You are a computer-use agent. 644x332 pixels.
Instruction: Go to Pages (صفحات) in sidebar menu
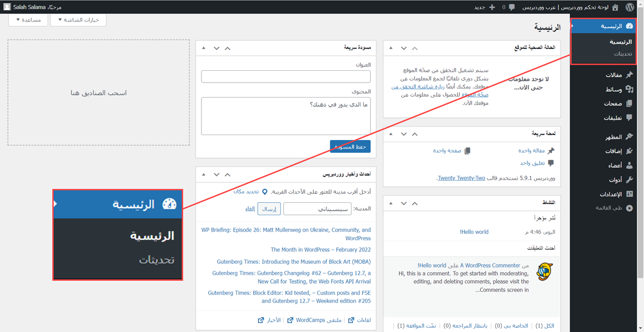(x=612, y=104)
